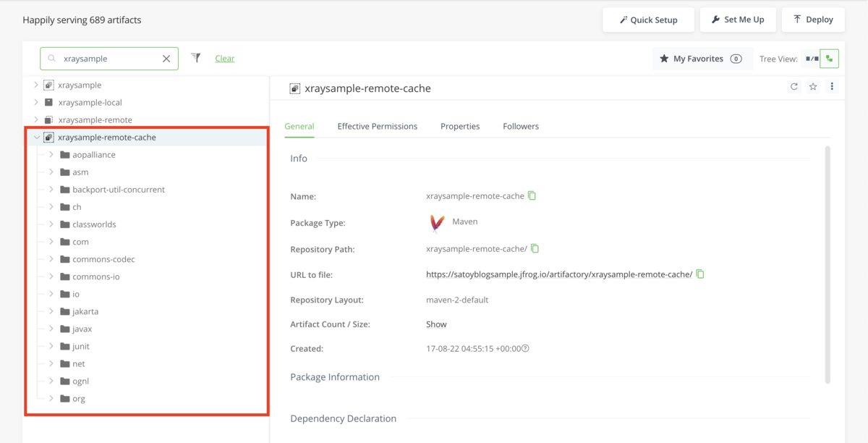The width and height of the screenshot is (868, 443).
Task: Expand the org folder
Action: [51, 398]
